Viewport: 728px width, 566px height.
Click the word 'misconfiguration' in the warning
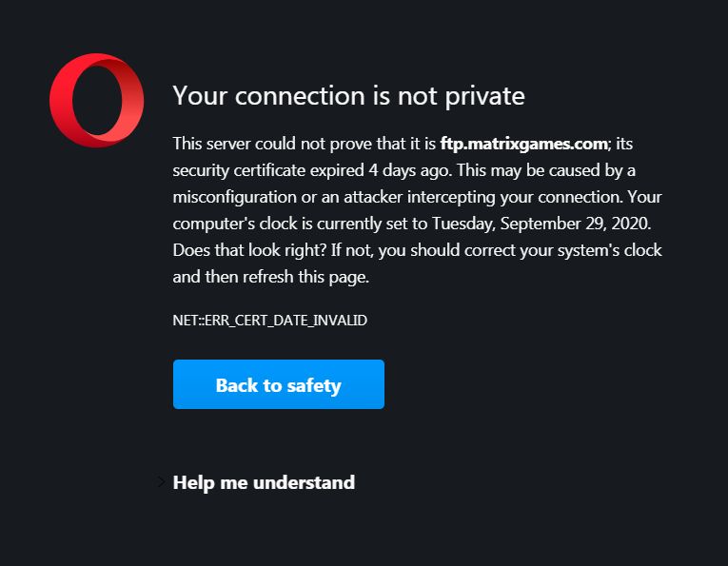(x=233, y=197)
